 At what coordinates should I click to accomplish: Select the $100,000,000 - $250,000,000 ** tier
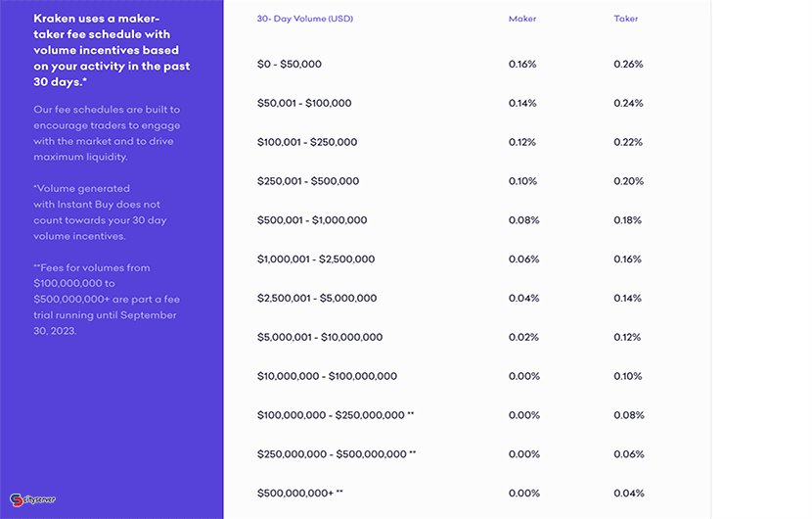pos(336,415)
